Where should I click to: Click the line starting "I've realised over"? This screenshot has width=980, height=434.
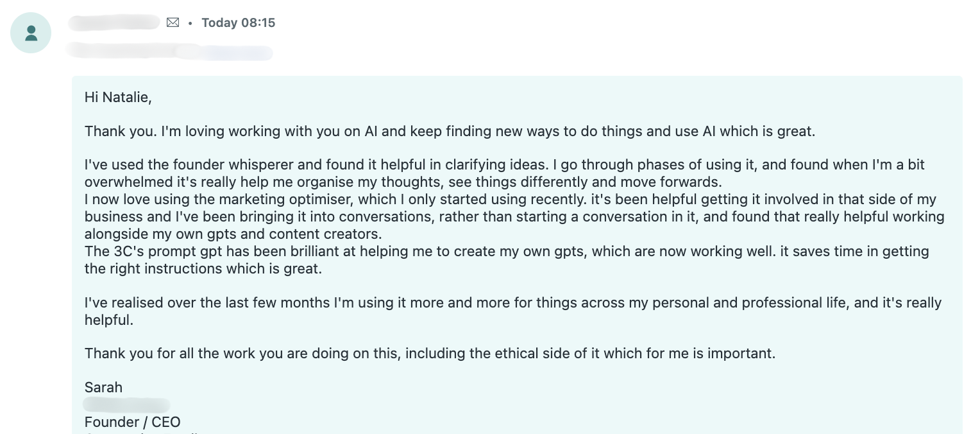coord(512,302)
